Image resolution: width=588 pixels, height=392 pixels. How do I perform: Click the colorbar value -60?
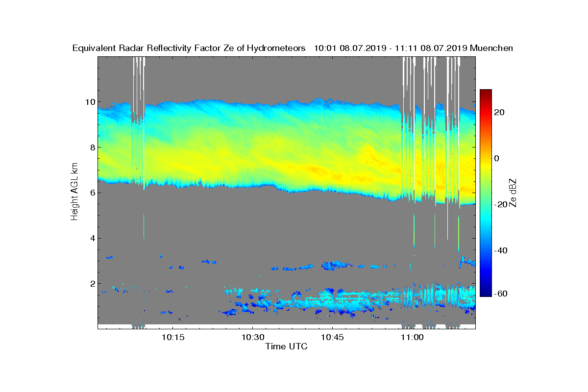click(x=500, y=293)
